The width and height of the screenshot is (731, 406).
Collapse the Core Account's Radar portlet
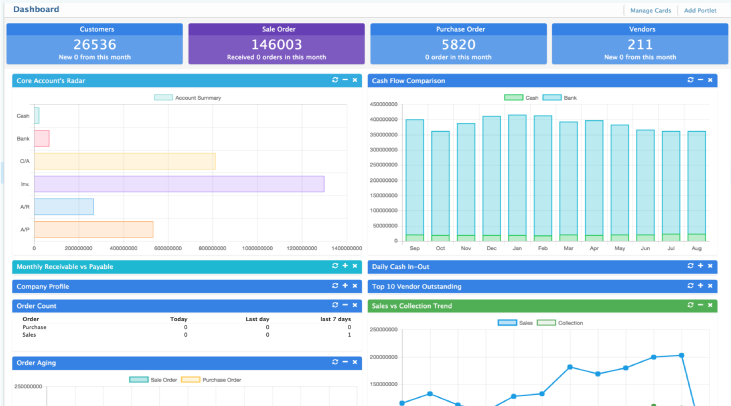[x=345, y=80]
